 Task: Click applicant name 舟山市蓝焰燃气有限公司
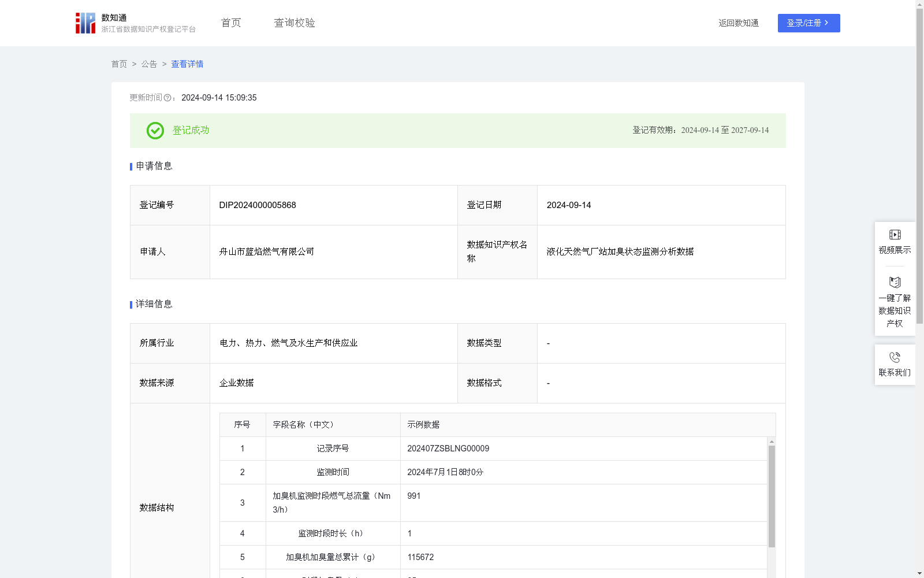click(x=267, y=251)
